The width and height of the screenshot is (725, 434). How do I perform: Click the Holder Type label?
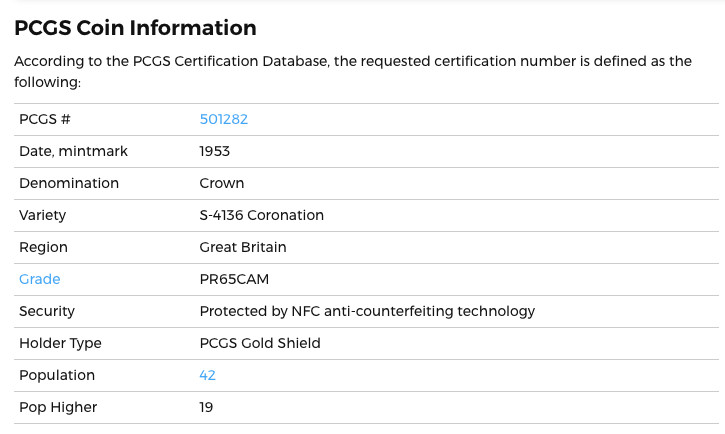(x=60, y=343)
